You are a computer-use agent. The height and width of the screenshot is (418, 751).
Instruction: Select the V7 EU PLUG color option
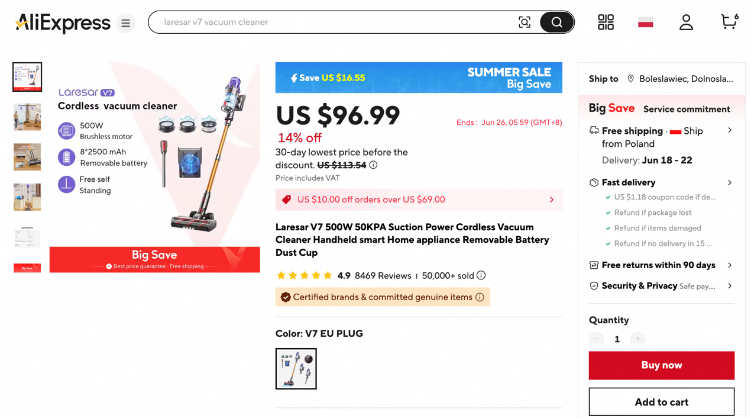click(296, 368)
